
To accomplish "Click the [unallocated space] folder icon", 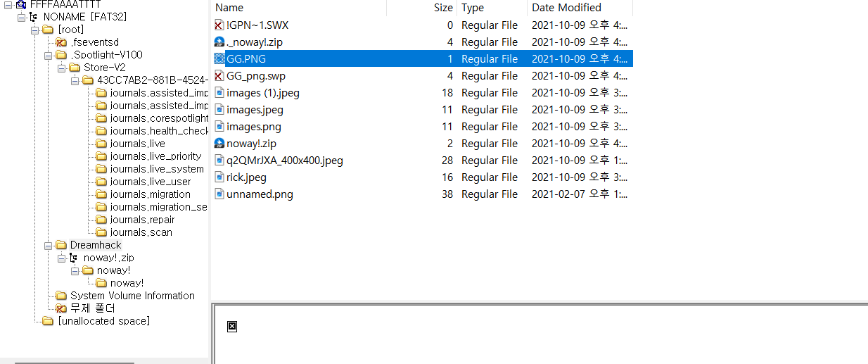I will (48, 321).
